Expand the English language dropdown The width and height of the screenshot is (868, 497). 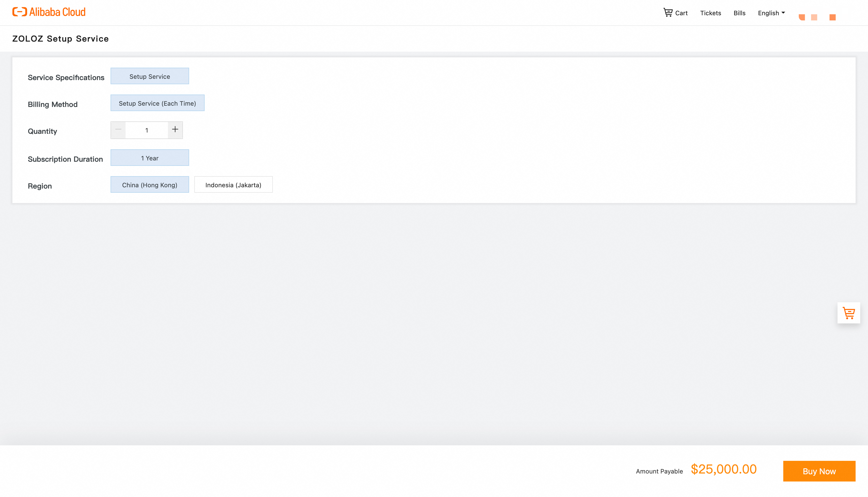tap(771, 13)
